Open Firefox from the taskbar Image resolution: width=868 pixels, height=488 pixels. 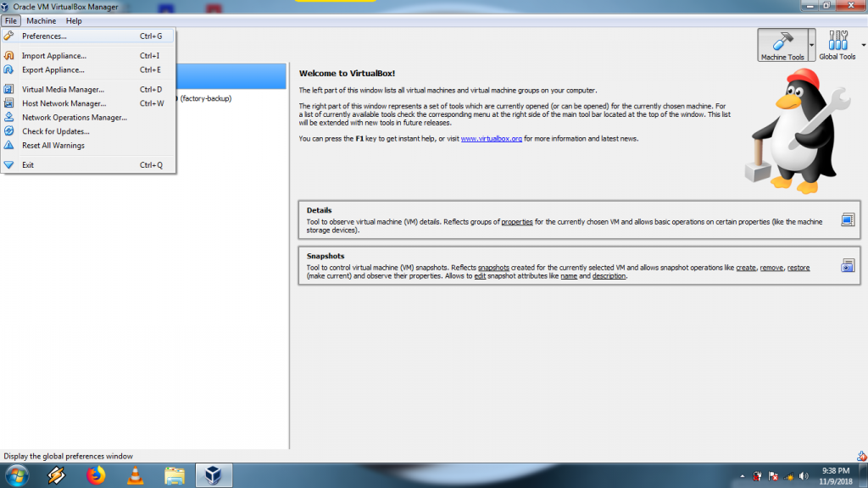coord(95,476)
